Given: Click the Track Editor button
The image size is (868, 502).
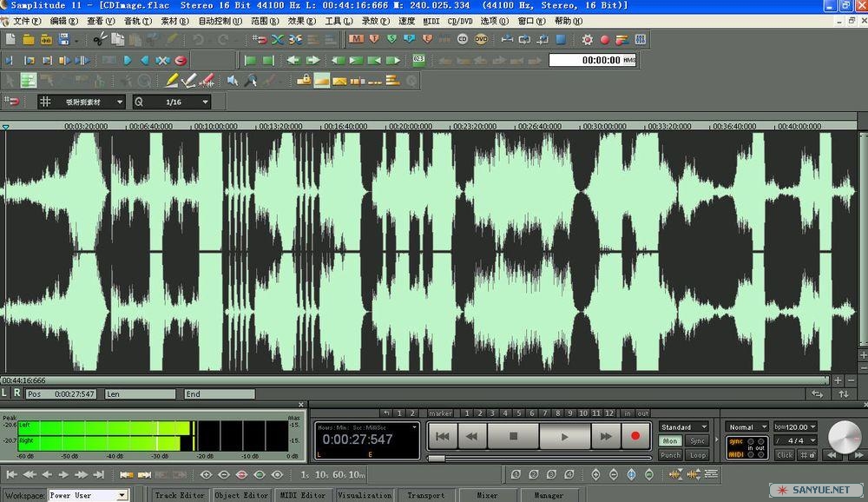Looking at the screenshot, I should point(180,495).
